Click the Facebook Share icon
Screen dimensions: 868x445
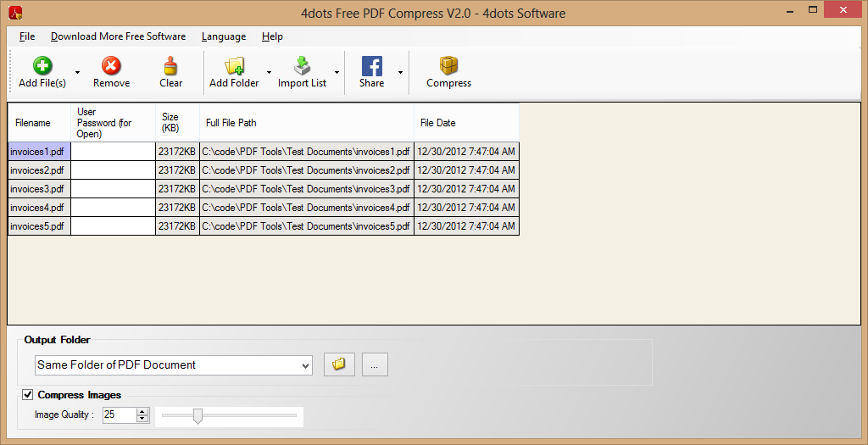coord(371,66)
